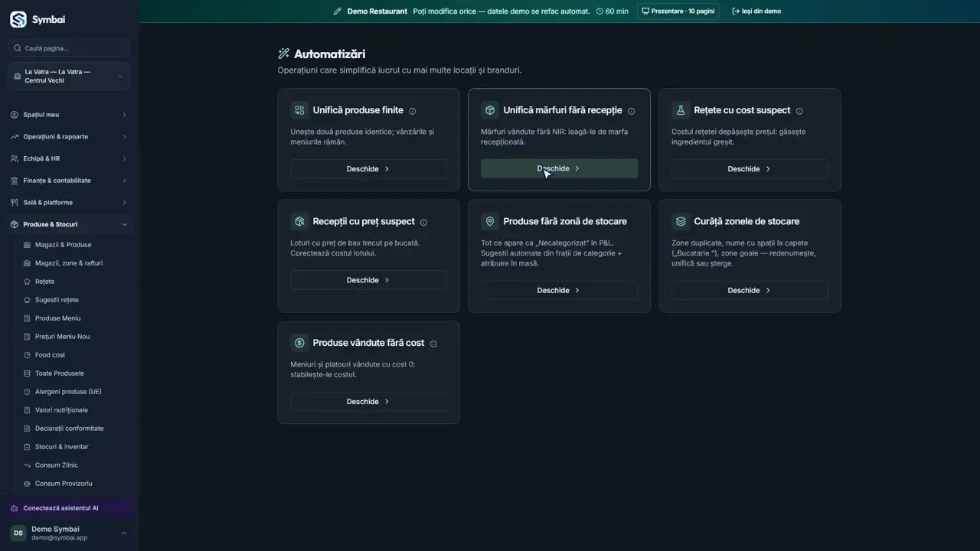The width and height of the screenshot is (980, 551).
Task: Click the Automatizări magic wand icon
Action: (284, 54)
